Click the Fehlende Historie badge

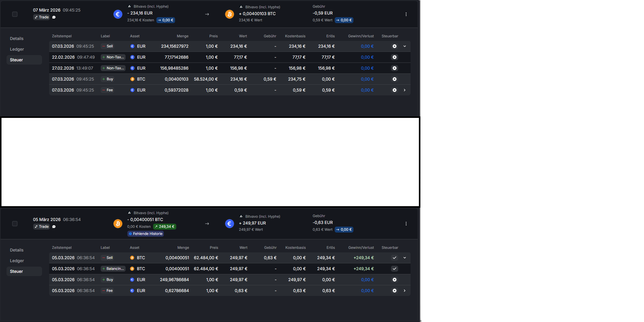(x=146, y=234)
